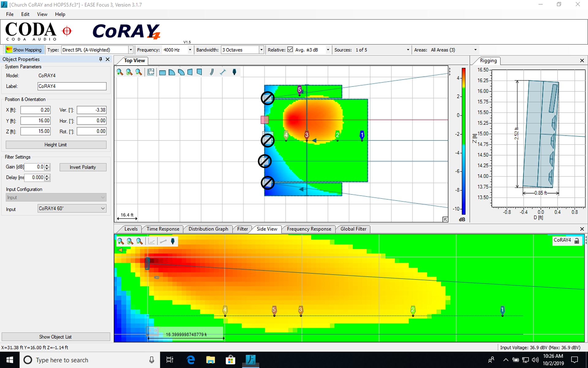Switch to the Levels tab

(131, 229)
